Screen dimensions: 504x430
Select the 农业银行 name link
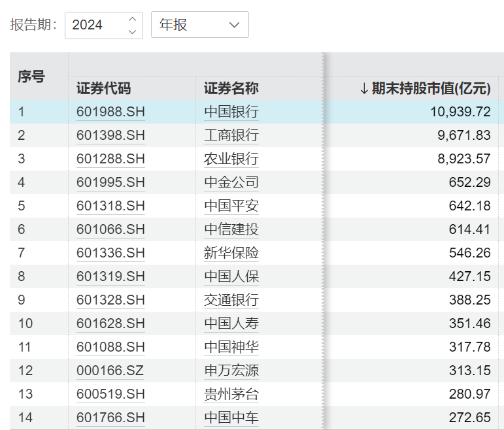231,159
